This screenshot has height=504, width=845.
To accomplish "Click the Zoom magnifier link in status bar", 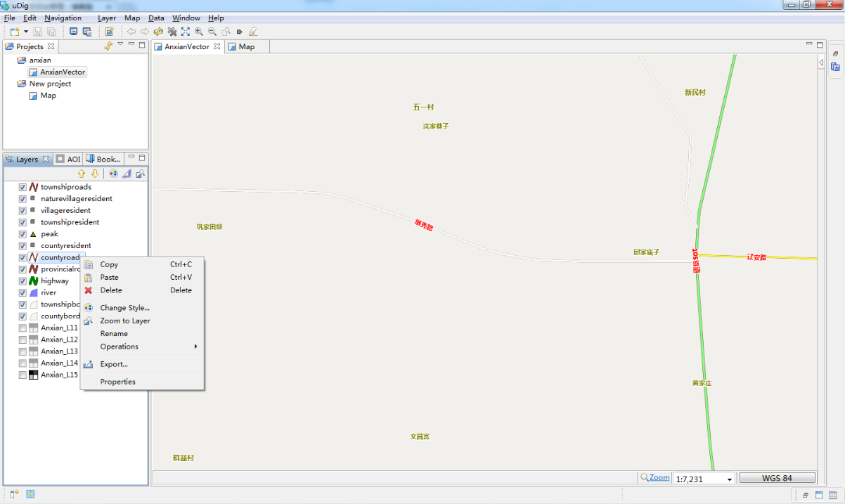I will [654, 477].
